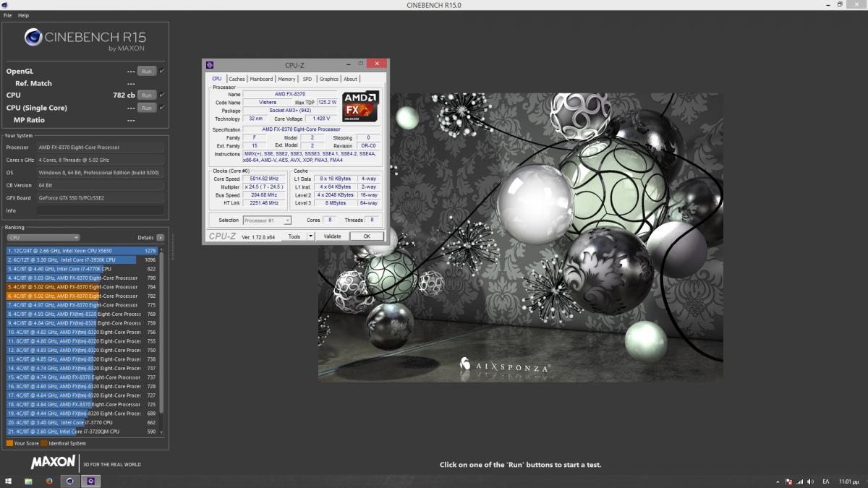Switch to Cinebench taskbar icon
868x488 pixels.
pos(70,481)
